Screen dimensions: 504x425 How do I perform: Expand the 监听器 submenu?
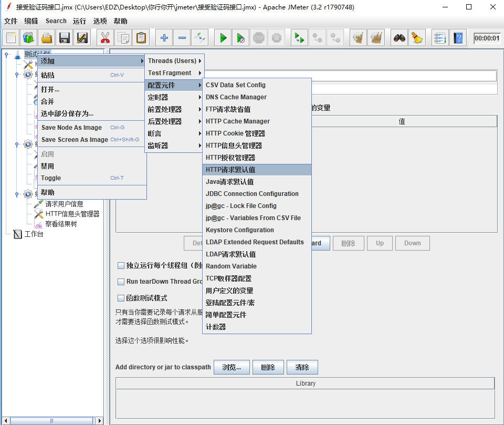(x=174, y=146)
